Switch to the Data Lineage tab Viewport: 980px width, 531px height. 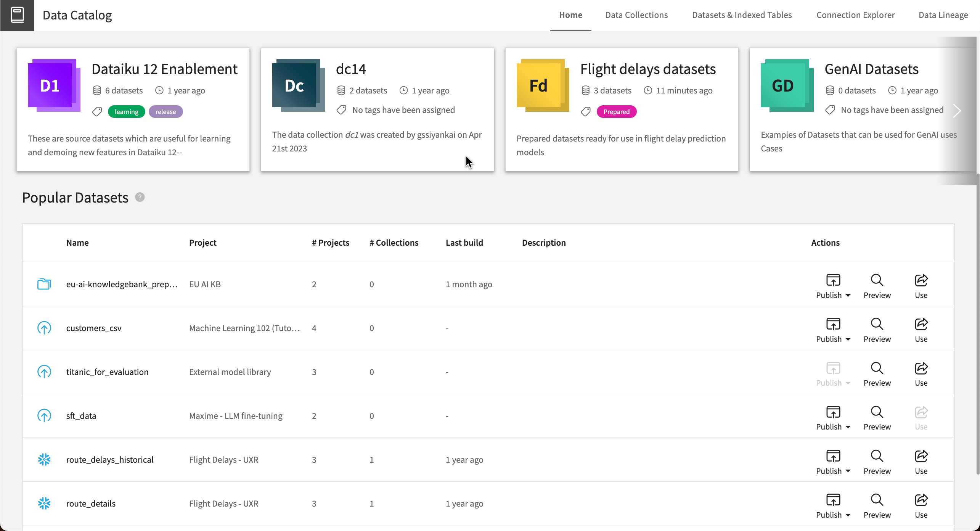pyautogui.click(x=943, y=15)
